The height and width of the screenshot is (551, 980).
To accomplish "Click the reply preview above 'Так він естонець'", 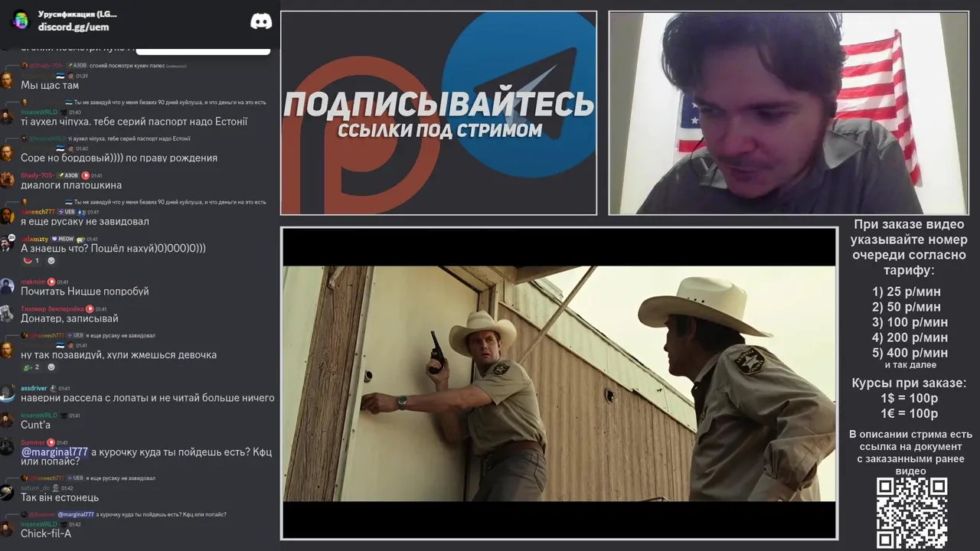I will 88,478.
